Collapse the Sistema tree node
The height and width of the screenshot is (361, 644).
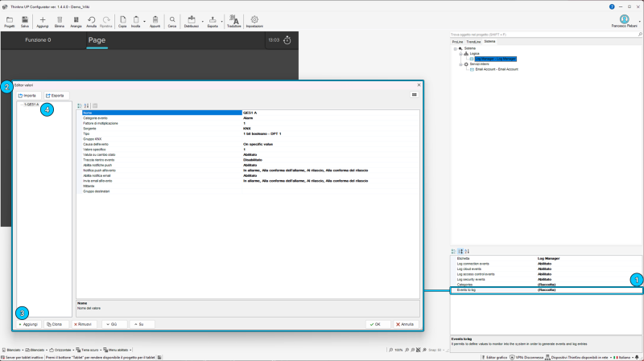click(455, 48)
